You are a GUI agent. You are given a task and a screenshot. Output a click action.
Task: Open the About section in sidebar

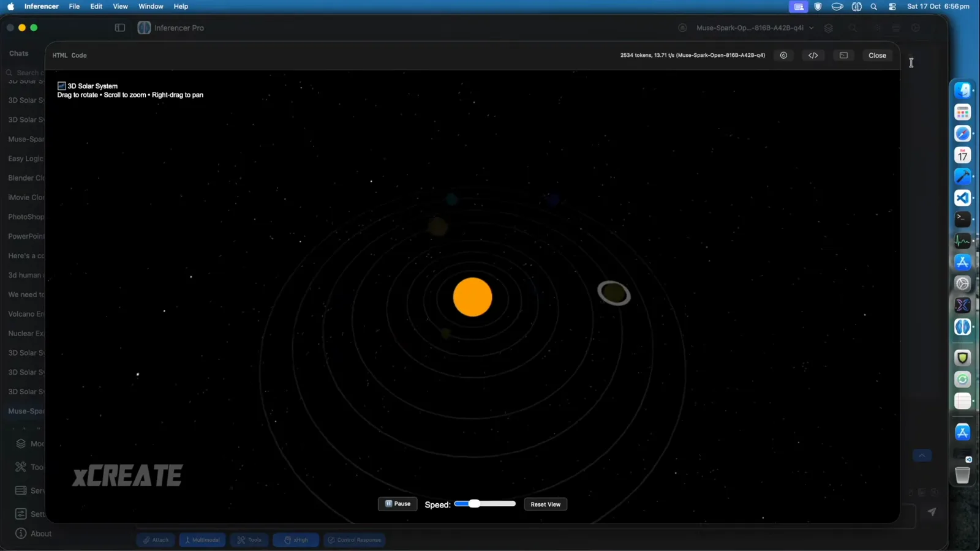click(33, 533)
